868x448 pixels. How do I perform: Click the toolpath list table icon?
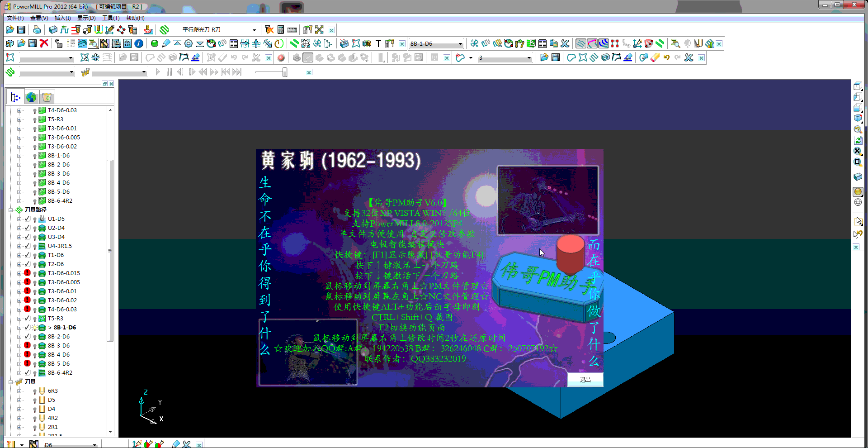click(x=542, y=43)
